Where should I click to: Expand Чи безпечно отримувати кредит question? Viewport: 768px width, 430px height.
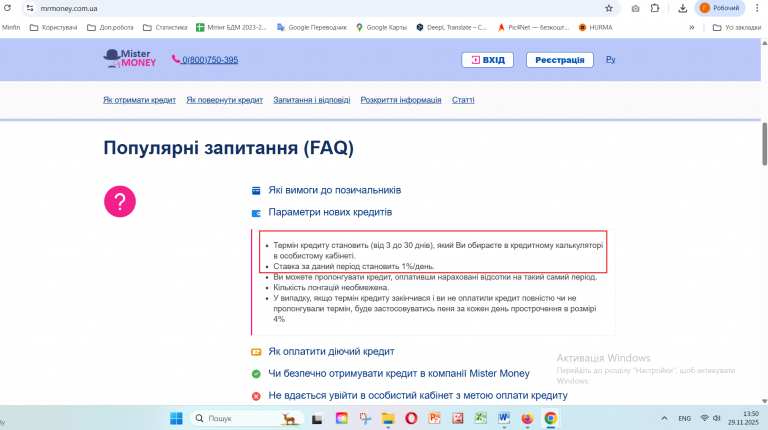pyautogui.click(x=399, y=374)
